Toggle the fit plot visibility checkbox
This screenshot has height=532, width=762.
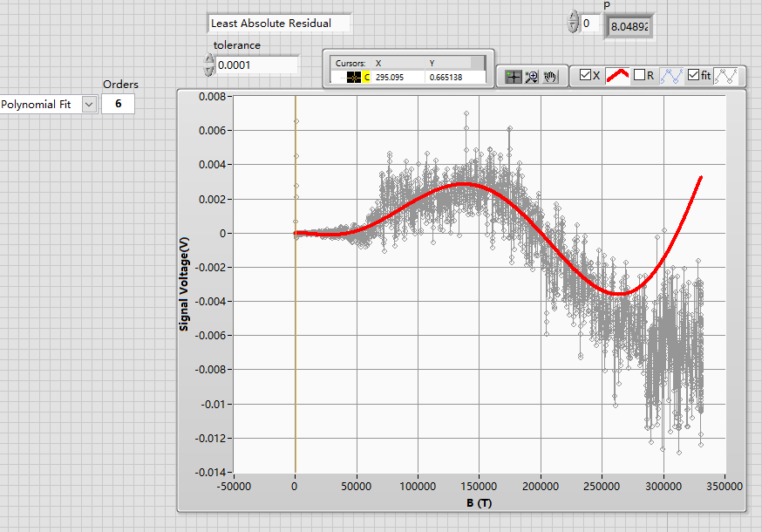(x=694, y=76)
